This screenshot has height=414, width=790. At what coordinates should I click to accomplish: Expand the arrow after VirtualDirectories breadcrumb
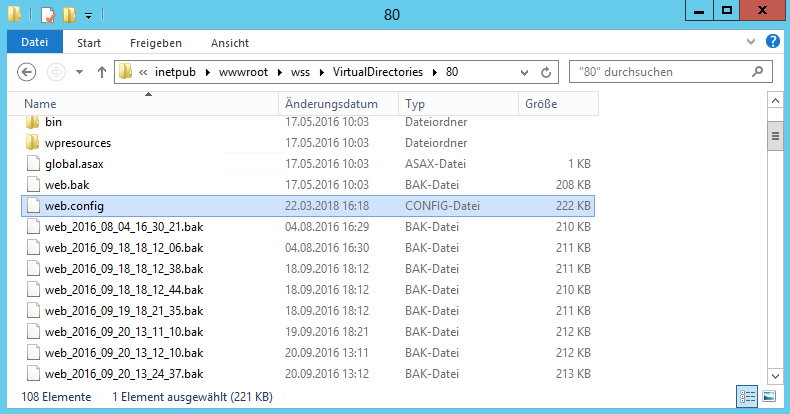pyautogui.click(x=434, y=73)
